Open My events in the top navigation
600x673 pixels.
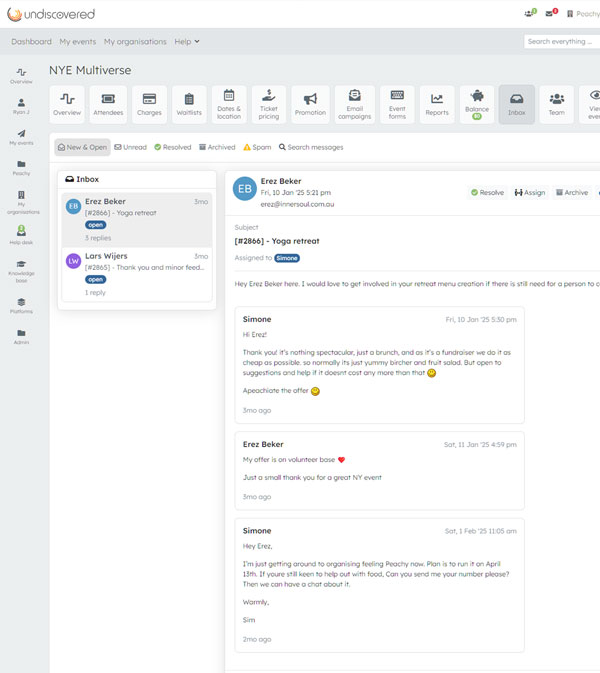78,42
